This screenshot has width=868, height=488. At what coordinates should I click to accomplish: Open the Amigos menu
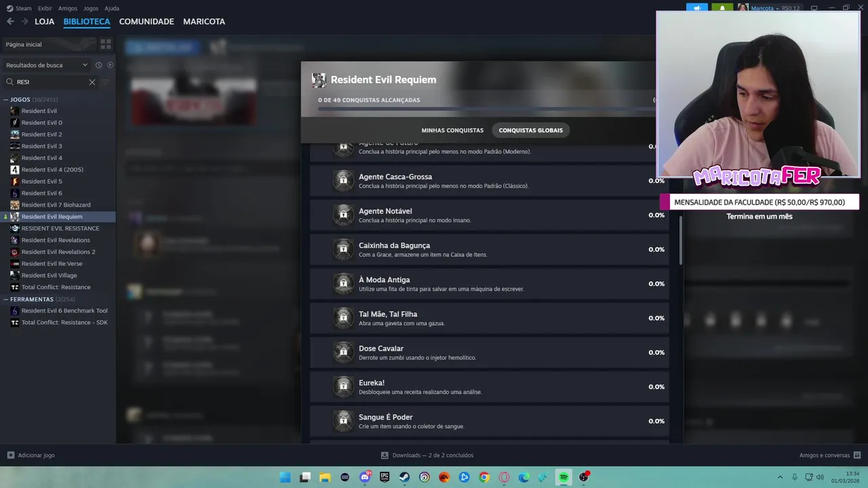[x=68, y=8]
